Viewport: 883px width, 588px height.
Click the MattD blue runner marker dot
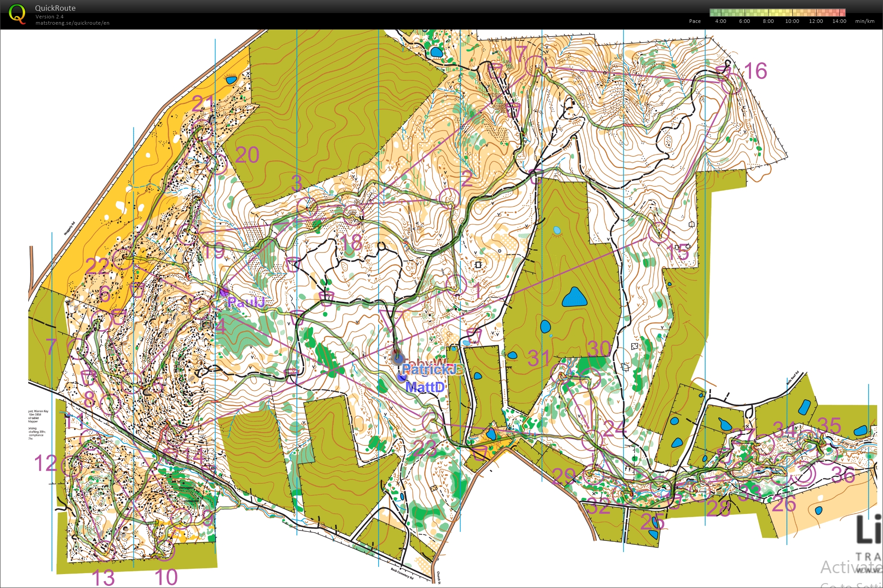(402, 377)
